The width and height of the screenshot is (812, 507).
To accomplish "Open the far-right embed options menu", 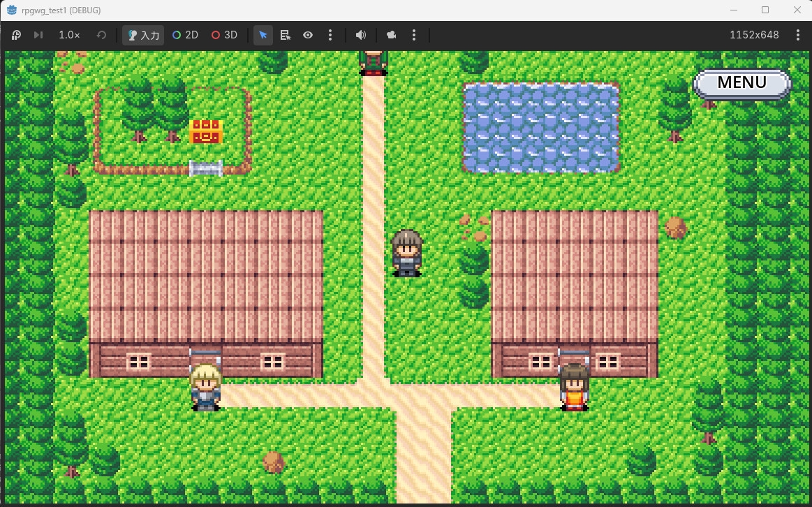I will click(797, 35).
